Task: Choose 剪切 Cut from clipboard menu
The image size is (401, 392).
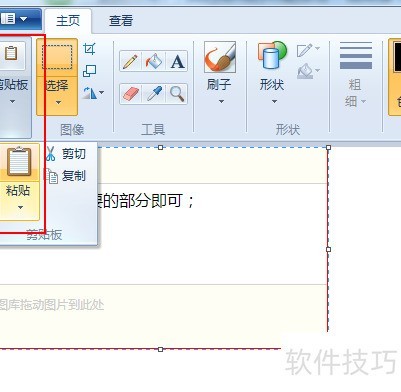Action: 66,154
